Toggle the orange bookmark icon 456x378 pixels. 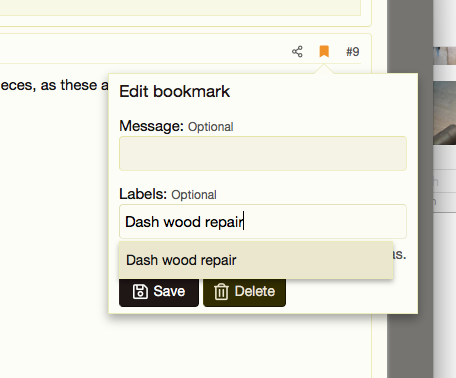pos(324,52)
